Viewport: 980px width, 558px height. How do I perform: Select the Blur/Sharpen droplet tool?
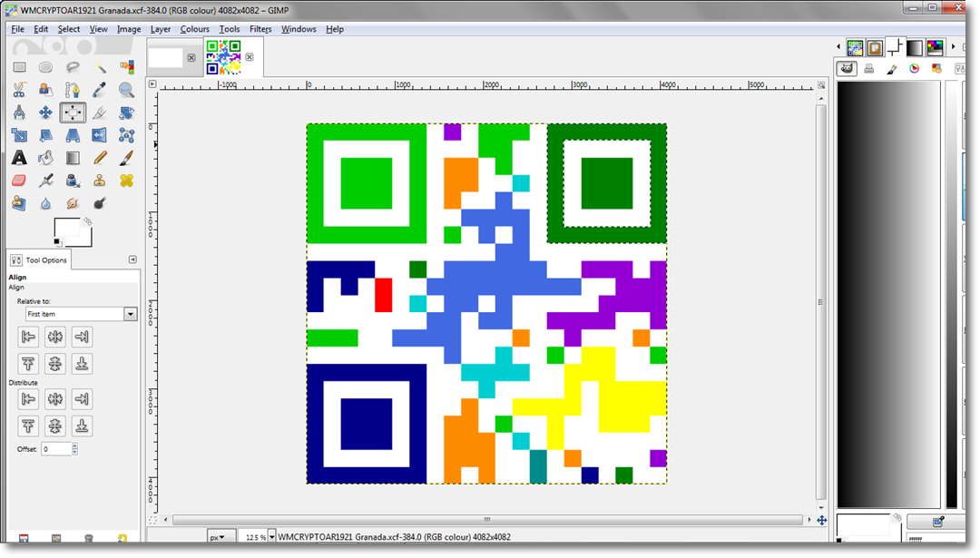tap(45, 203)
